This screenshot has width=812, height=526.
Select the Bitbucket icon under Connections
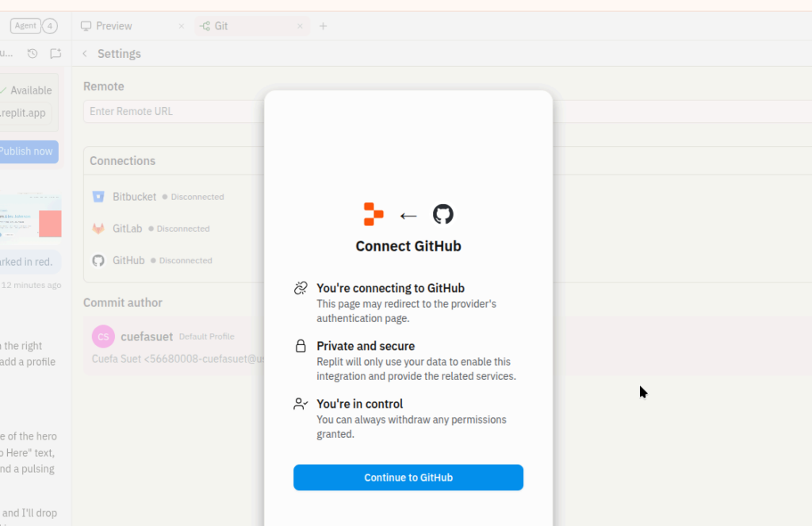click(x=98, y=197)
